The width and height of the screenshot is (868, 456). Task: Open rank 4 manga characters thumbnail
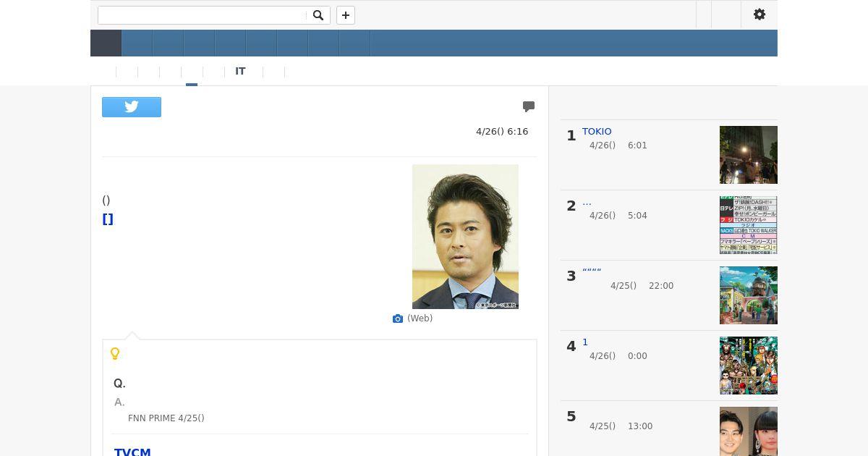click(x=749, y=366)
